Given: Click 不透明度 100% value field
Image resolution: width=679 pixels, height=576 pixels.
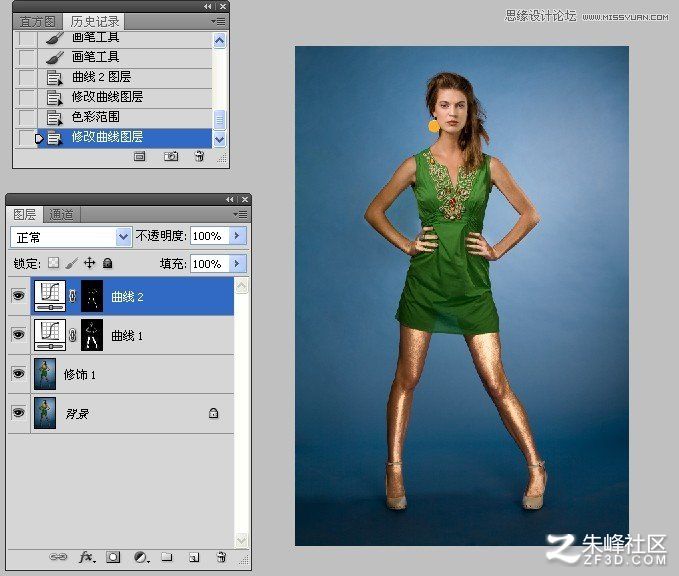Looking at the screenshot, I should (x=210, y=236).
